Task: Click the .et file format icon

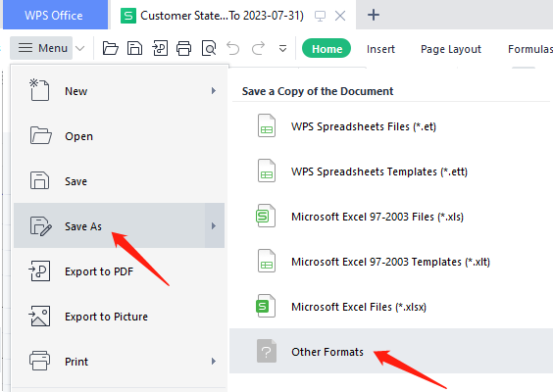Action: (267, 125)
